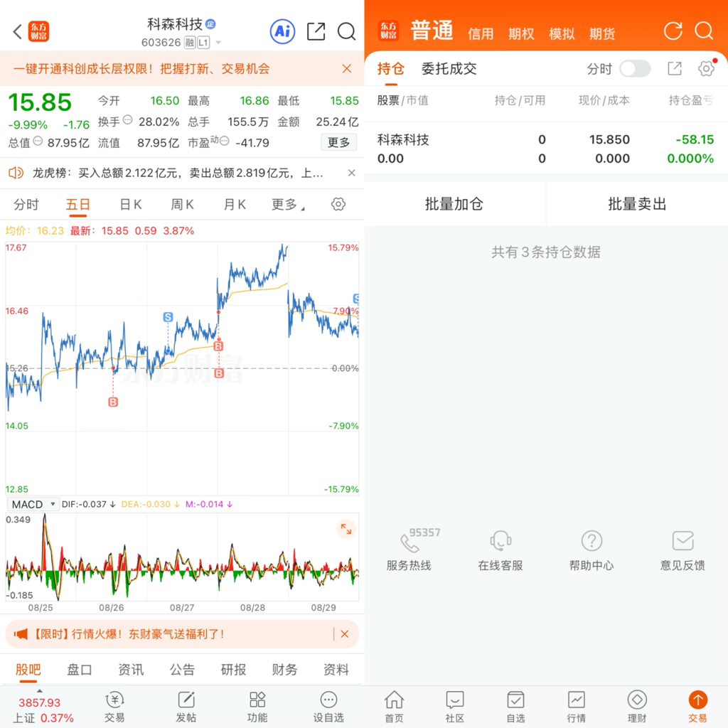
Task: Tap the share icon beside 分时 toggle
Action: [675, 69]
